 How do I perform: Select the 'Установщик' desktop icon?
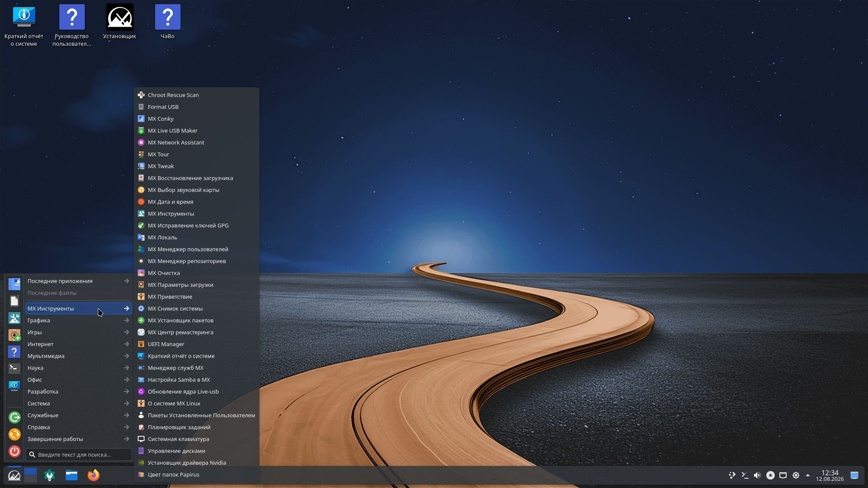pos(120,22)
